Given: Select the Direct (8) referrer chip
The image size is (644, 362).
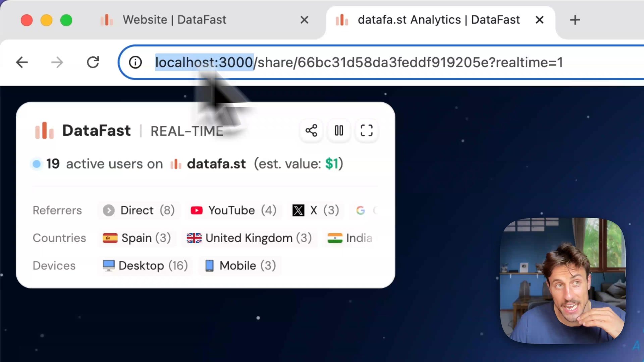Looking at the screenshot, I should (139, 210).
